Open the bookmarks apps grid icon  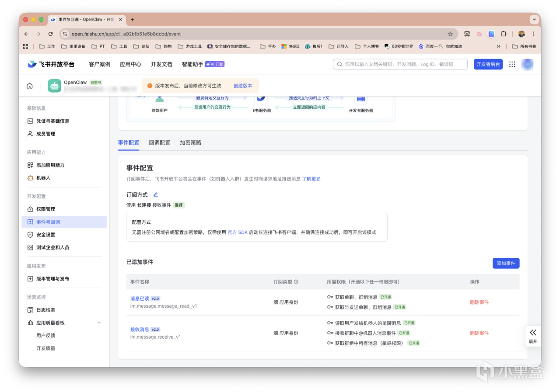pyautogui.click(x=26, y=46)
